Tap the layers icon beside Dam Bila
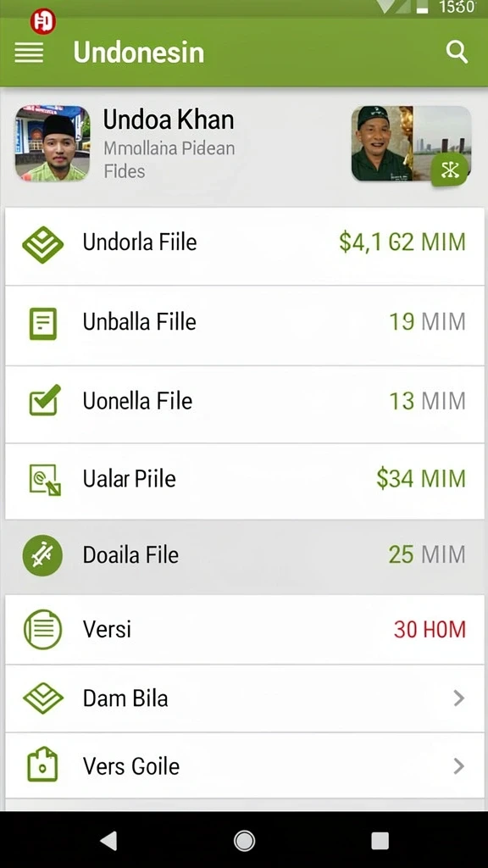The height and width of the screenshot is (868, 488). [x=43, y=698]
